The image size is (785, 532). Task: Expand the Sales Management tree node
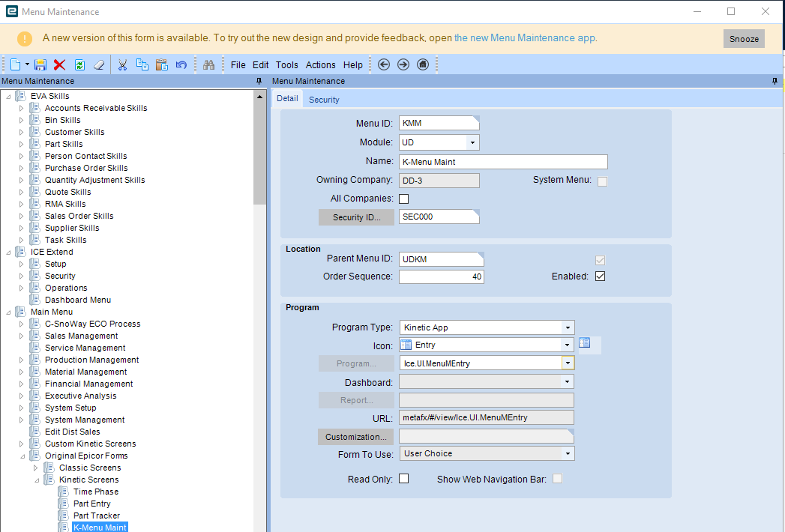click(x=21, y=336)
